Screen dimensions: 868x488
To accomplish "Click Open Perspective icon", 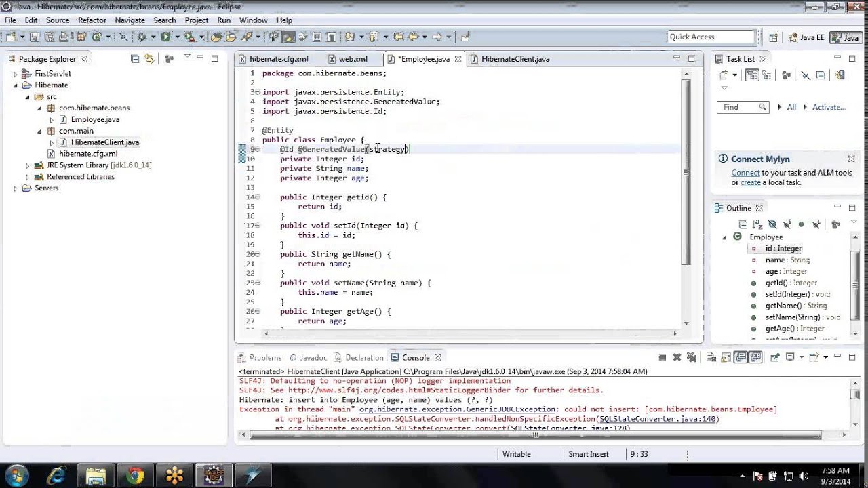I will coord(773,37).
